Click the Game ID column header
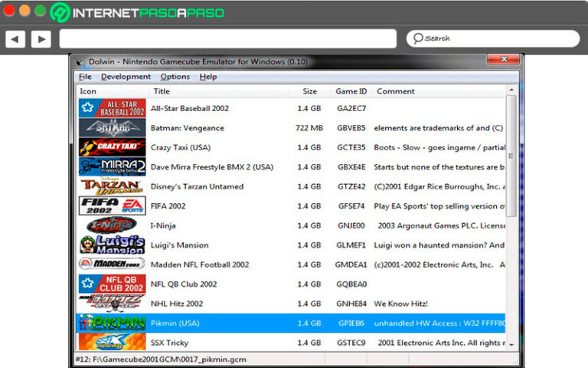This screenshot has width=588, height=368. coord(351,91)
